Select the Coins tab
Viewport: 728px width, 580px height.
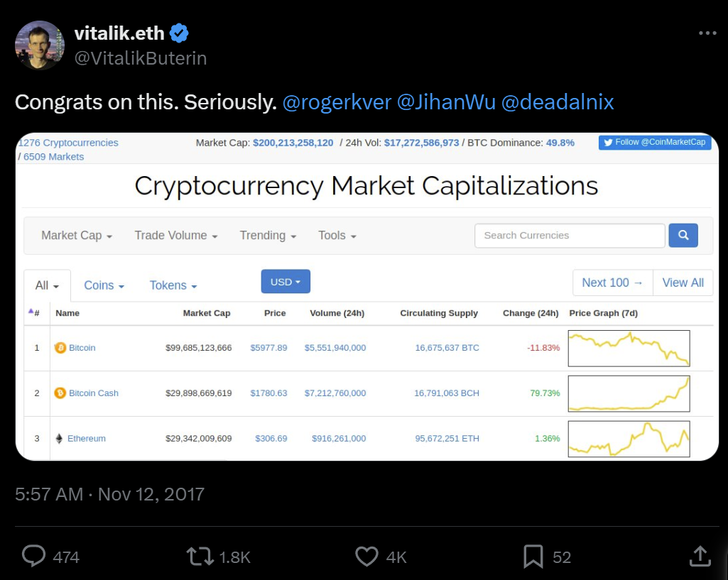104,285
